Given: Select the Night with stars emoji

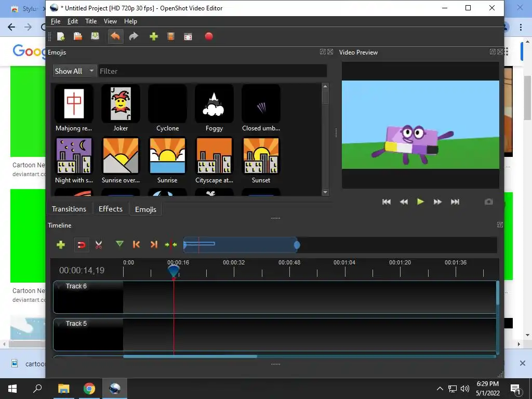Looking at the screenshot, I should click(74, 161).
